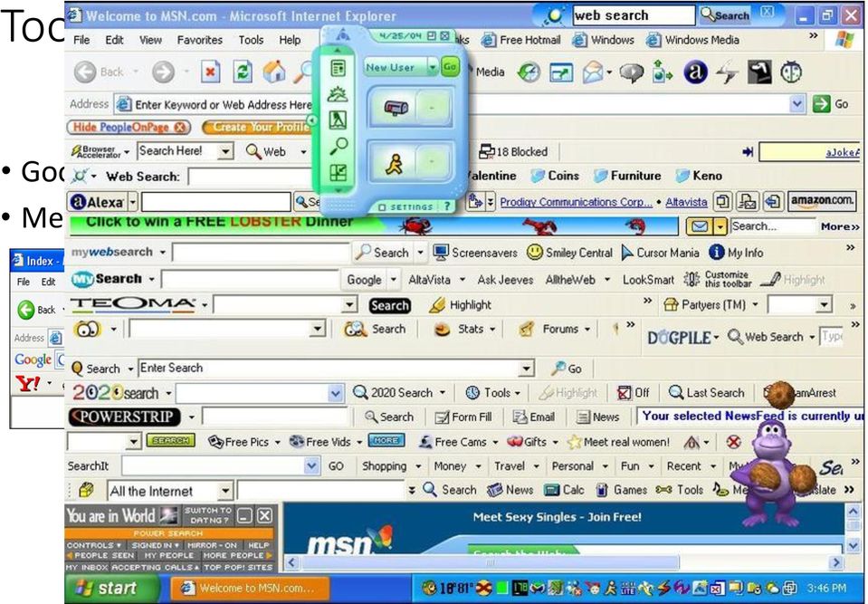Click the 'web search' field in the title bar
Screen dimensions: 868x604
pos(634,15)
